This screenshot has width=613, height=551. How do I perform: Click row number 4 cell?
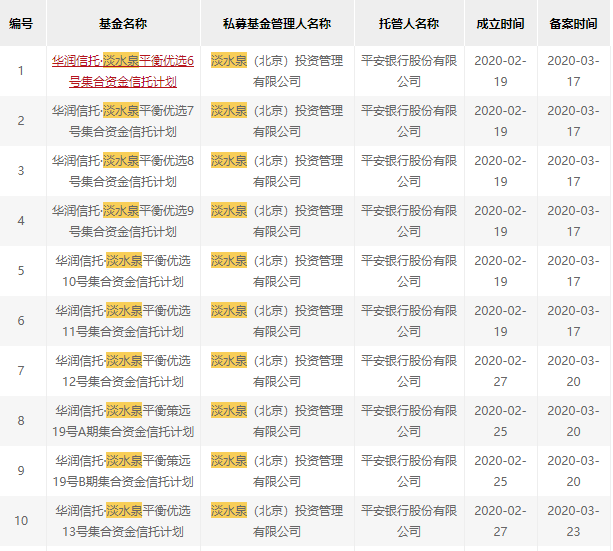pos(21,221)
